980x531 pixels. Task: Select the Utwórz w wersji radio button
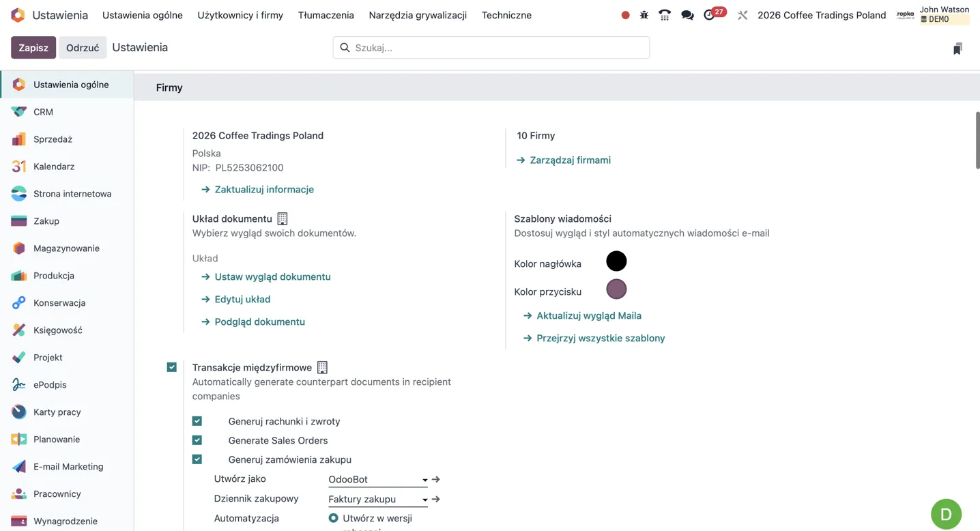click(333, 518)
